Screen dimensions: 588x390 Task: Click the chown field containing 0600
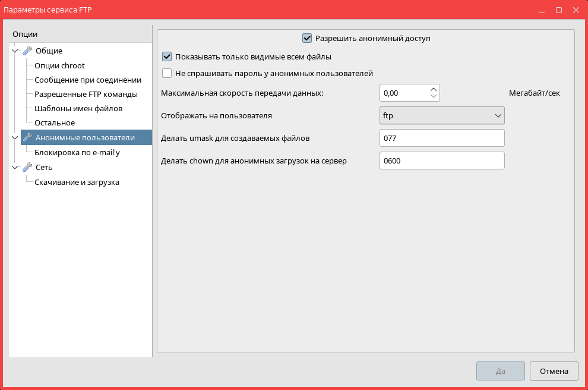pos(441,161)
